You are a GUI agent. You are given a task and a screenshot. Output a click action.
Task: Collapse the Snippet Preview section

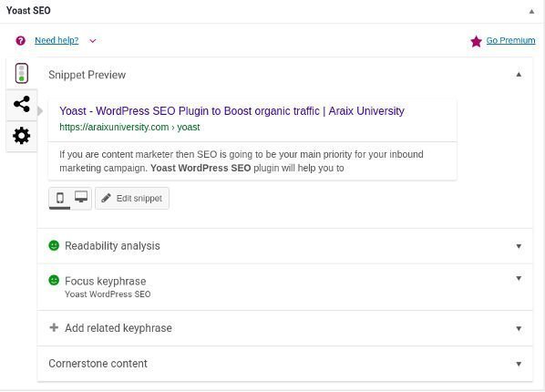coord(519,74)
